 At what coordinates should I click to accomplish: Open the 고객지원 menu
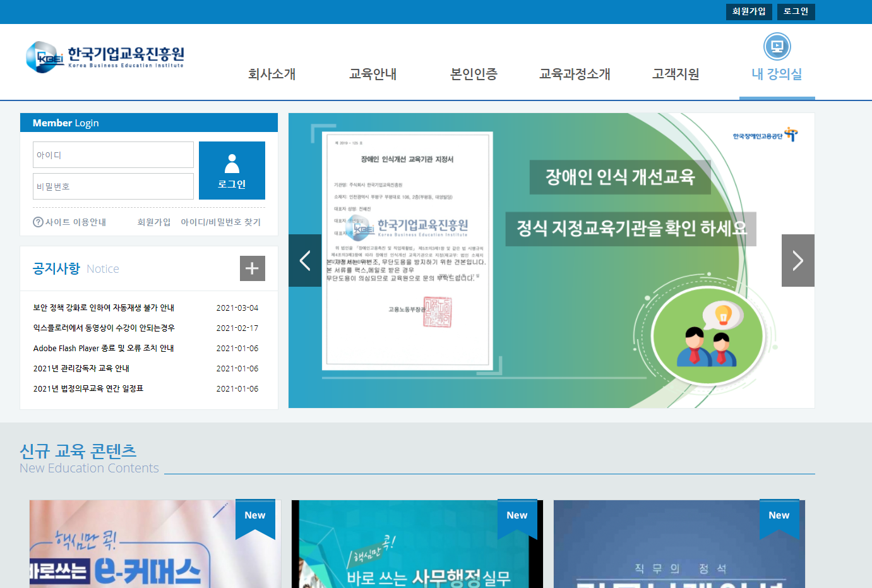[676, 74]
